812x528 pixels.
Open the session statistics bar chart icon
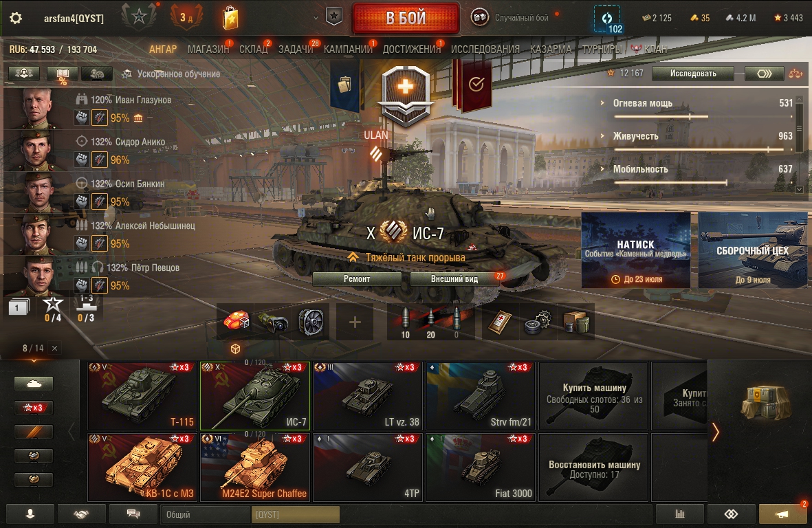click(680, 514)
